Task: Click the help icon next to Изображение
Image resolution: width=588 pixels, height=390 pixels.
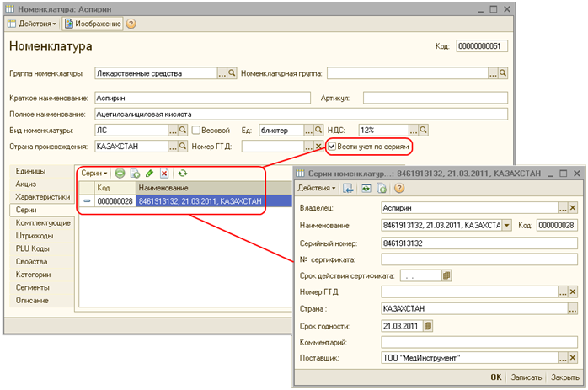Action: click(131, 24)
